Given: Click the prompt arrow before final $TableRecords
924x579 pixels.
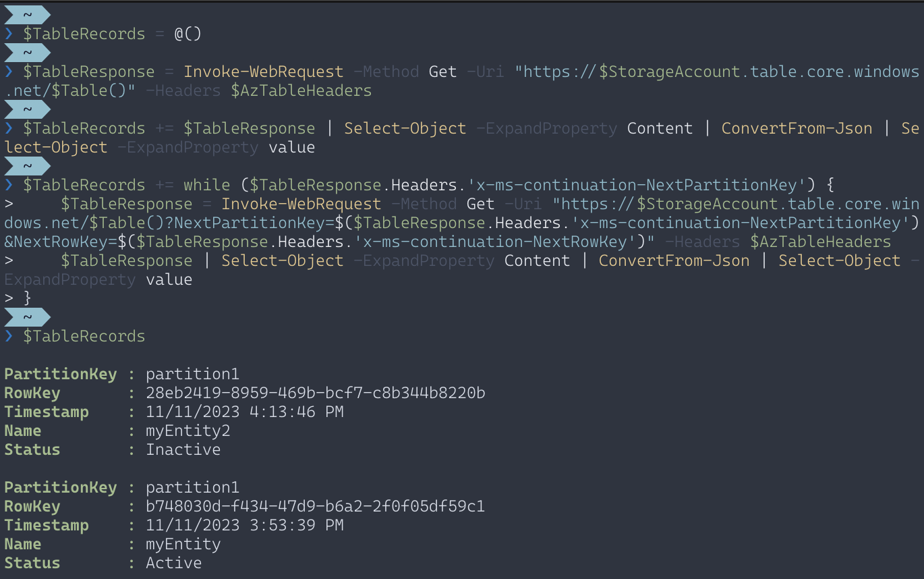Looking at the screenshot, I should tap(9, 336).
